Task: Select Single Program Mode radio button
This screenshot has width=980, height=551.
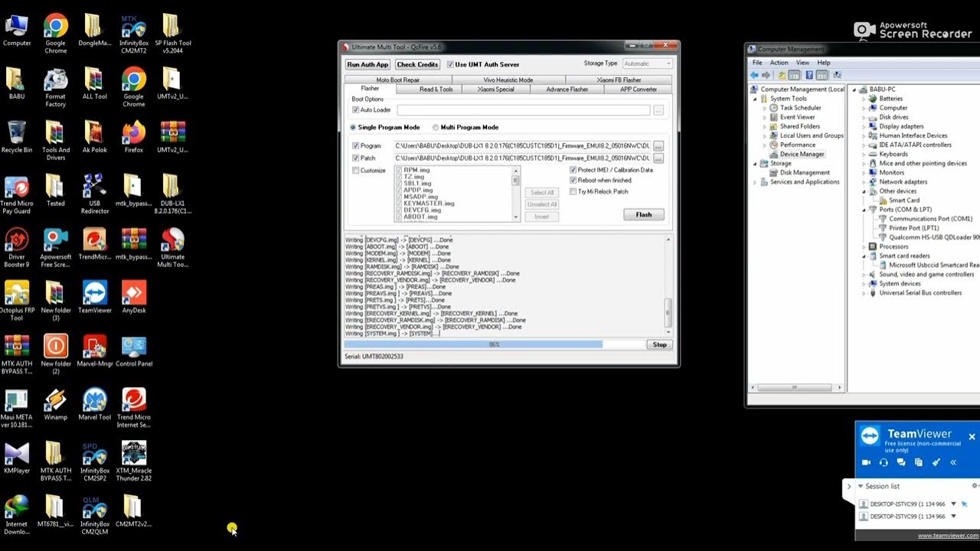Action: point(353,127)
